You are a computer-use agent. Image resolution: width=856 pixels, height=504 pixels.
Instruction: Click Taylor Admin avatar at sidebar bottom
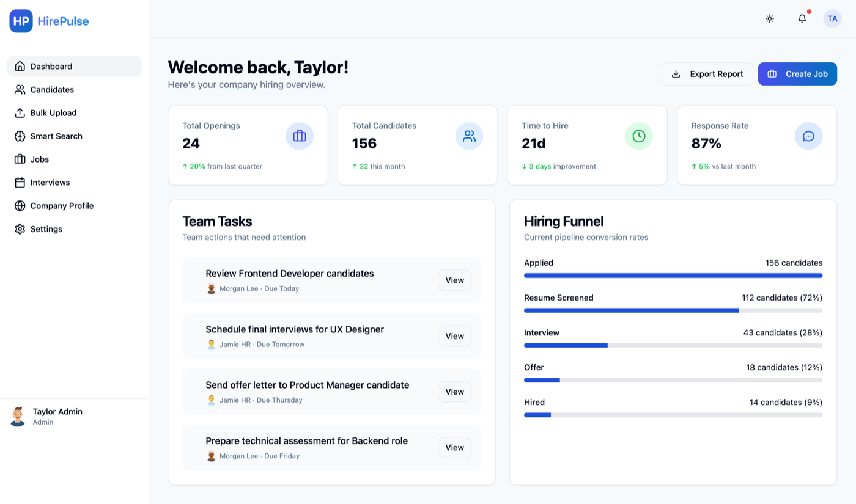(x=18, y=416)
